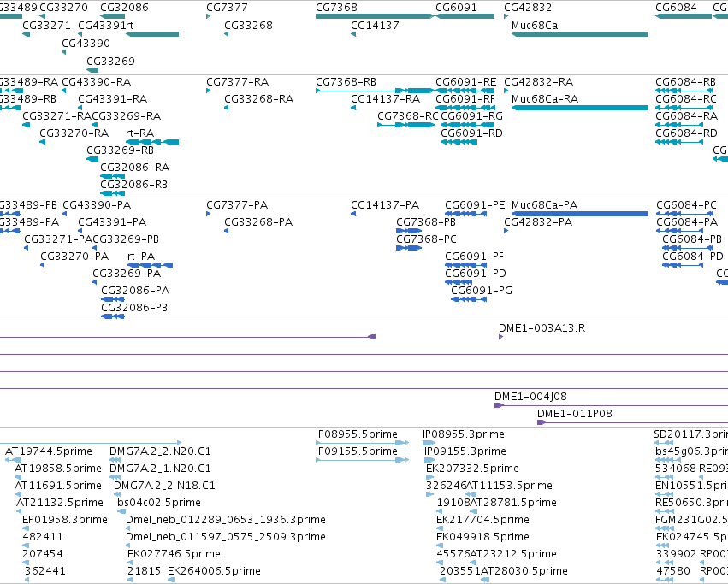Click the CG33269 gene label
Screen dimensions: 728x584
[110, 62]
